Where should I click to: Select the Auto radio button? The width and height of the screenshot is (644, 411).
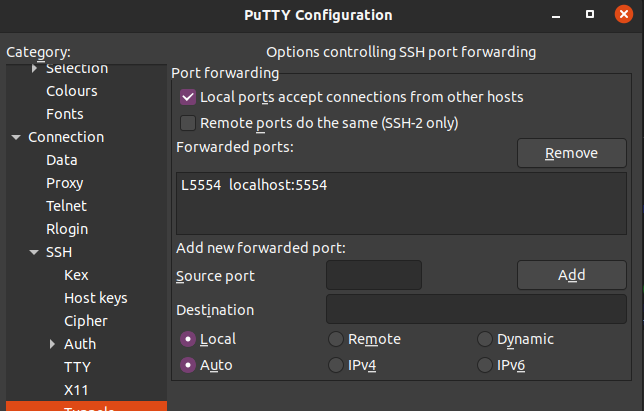pos(188,365)
